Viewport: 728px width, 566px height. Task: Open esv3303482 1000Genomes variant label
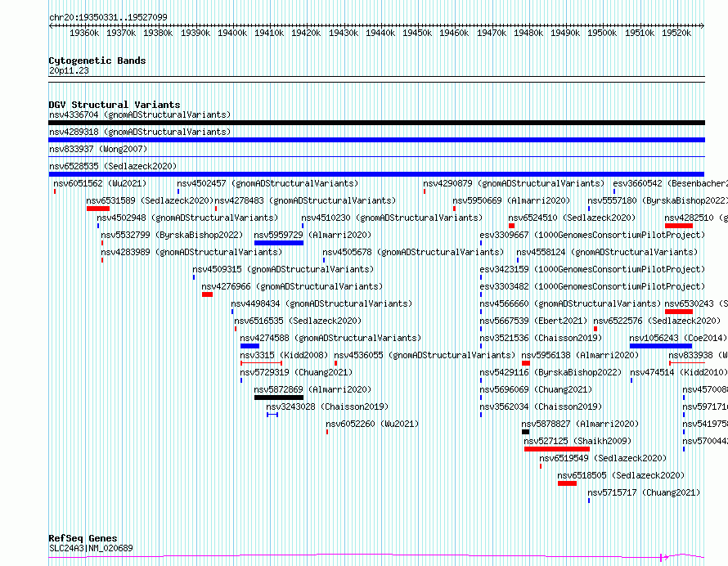click(x=592, y=286)
